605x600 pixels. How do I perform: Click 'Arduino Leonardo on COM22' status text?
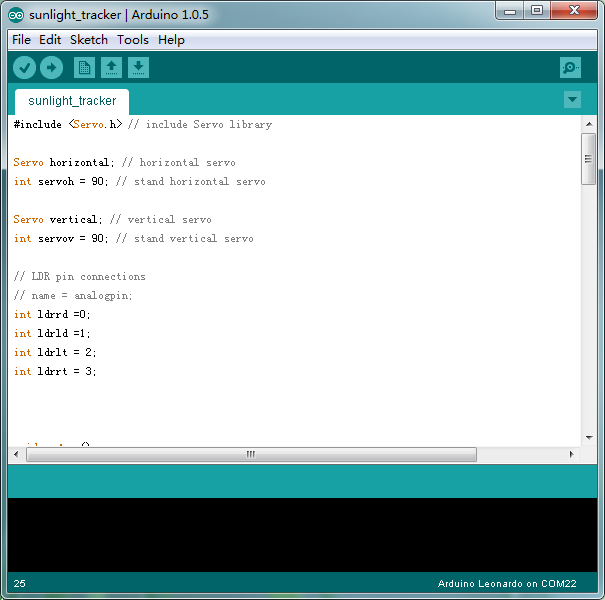507,583
